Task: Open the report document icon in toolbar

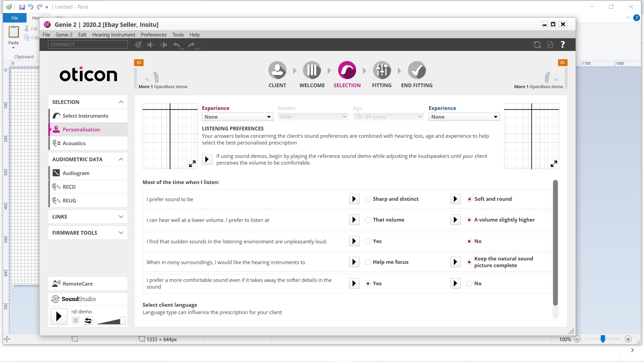Action: (550, 45)
